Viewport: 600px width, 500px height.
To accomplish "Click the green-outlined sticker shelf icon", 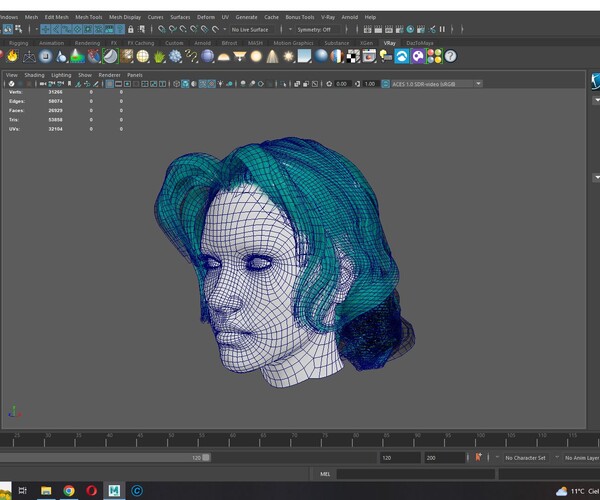I will (x=110, y=56).
